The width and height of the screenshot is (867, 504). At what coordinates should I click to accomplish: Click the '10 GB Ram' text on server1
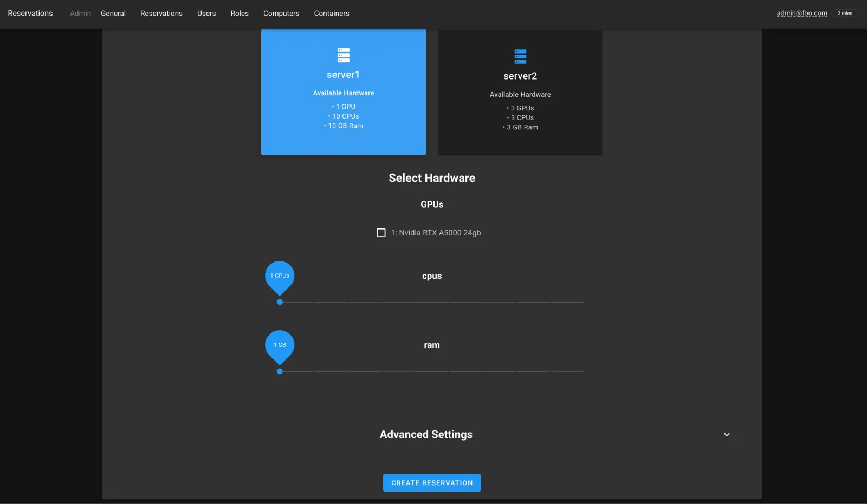pos(346,126)
